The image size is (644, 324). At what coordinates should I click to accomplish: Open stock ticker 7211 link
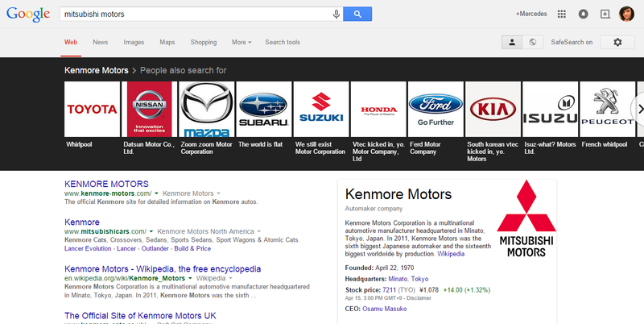[x=390, y=290]
